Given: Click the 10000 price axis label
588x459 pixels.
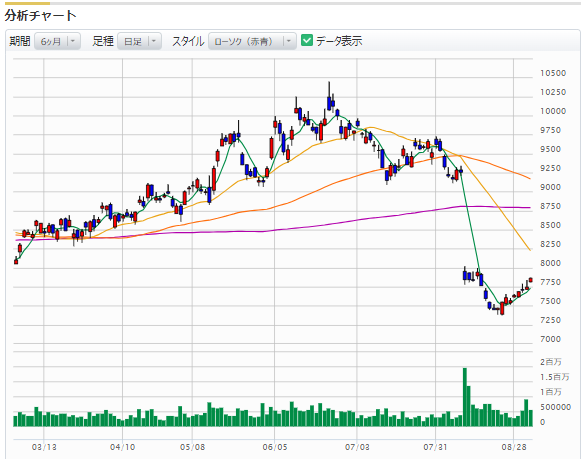Looking at the screenshot, I should coord(553,111).
